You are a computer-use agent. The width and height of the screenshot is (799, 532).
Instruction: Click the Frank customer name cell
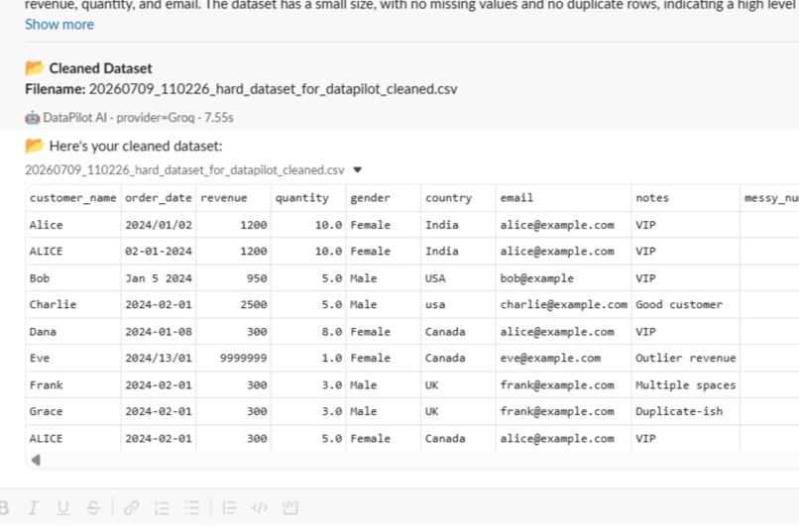pyautogui.click(x=73, y=384)
